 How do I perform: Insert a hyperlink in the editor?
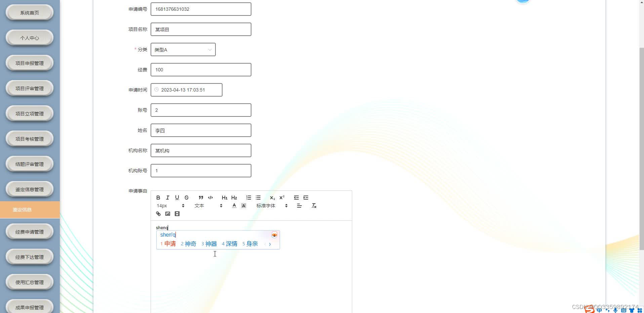pyautogui.click(x=158, y=214)
